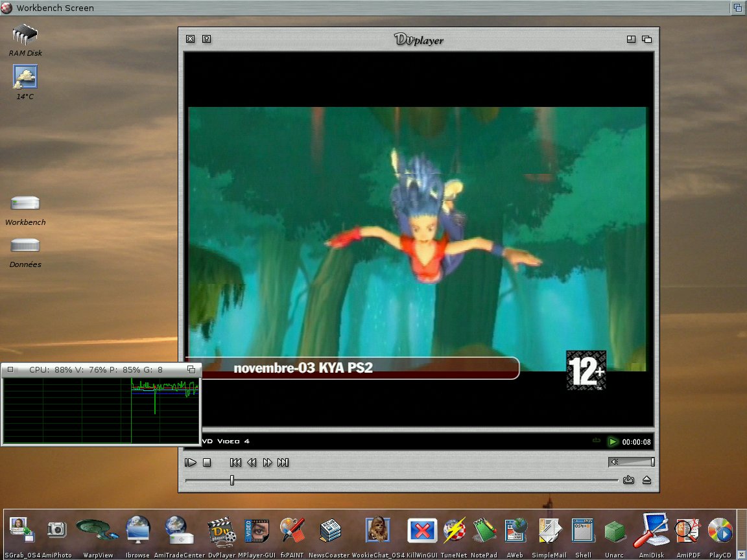Click on the video playback area

point(418,239)
